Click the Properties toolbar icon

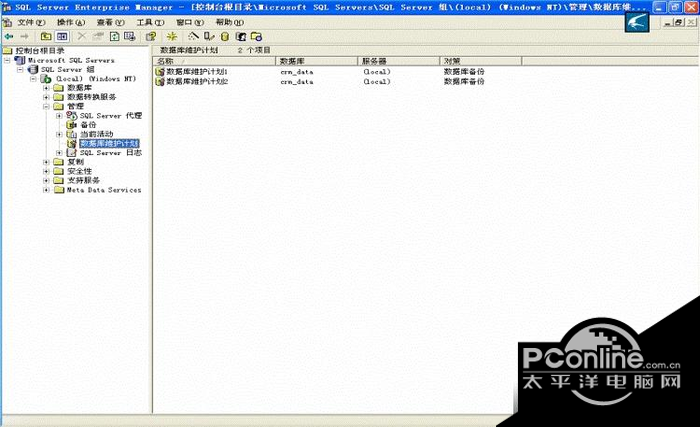click(98, 37)
